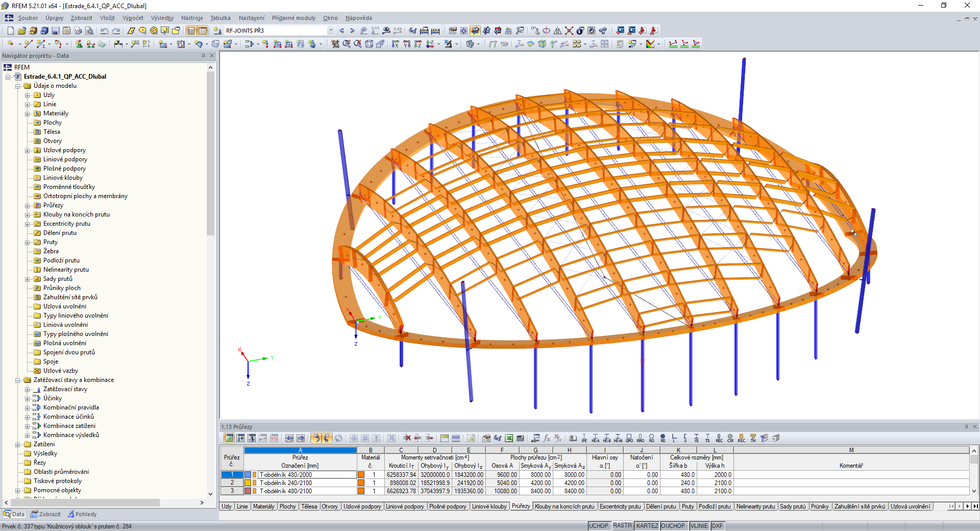Toggle the project navigator panel icon

pos(191,31)
